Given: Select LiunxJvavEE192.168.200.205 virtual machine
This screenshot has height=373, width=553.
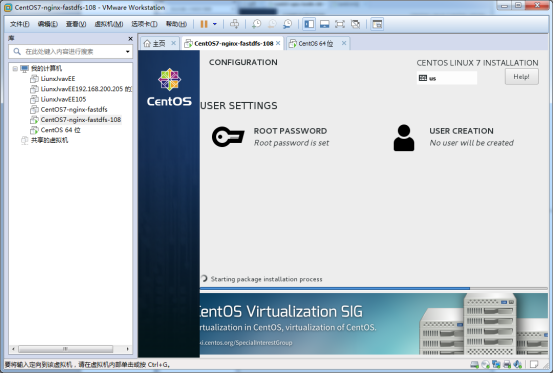Looking at the screenshot, I should [86, 89].
